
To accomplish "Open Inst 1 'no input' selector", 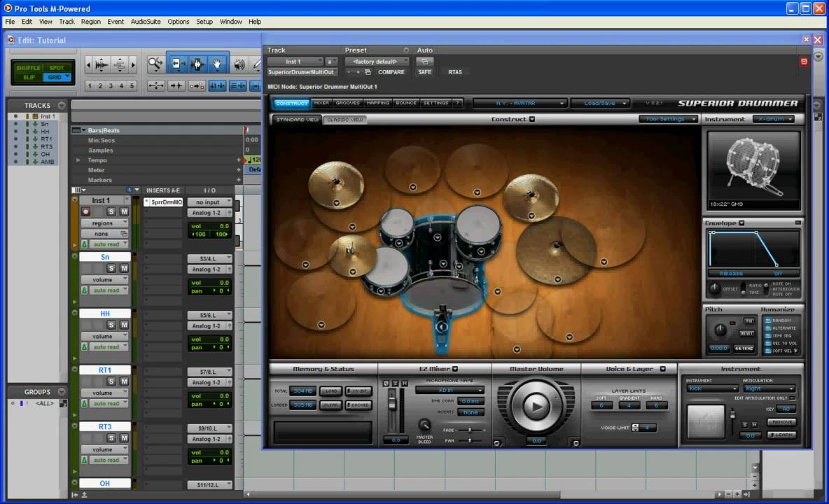I will [209, 202].
